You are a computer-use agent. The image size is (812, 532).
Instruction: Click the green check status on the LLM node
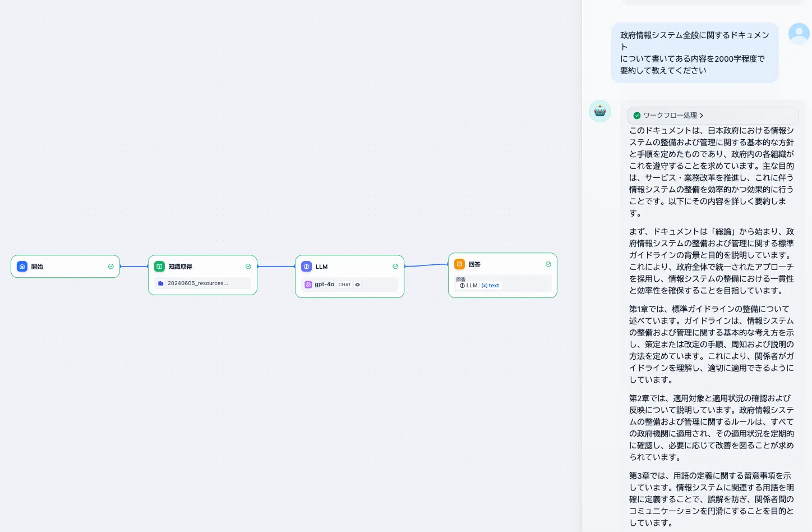pos(395,267)
